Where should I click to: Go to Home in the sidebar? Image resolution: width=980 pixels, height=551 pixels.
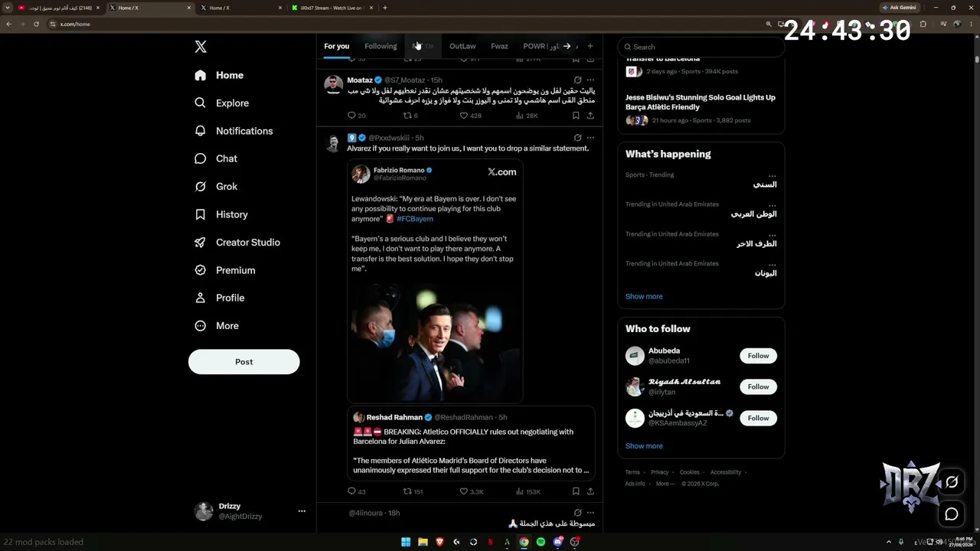coord(219,75)
